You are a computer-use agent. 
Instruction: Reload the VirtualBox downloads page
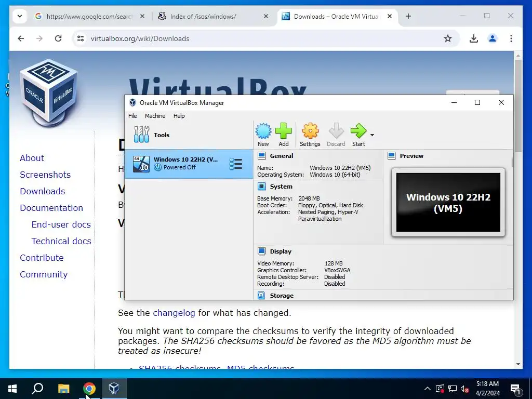tap(58, 38)
